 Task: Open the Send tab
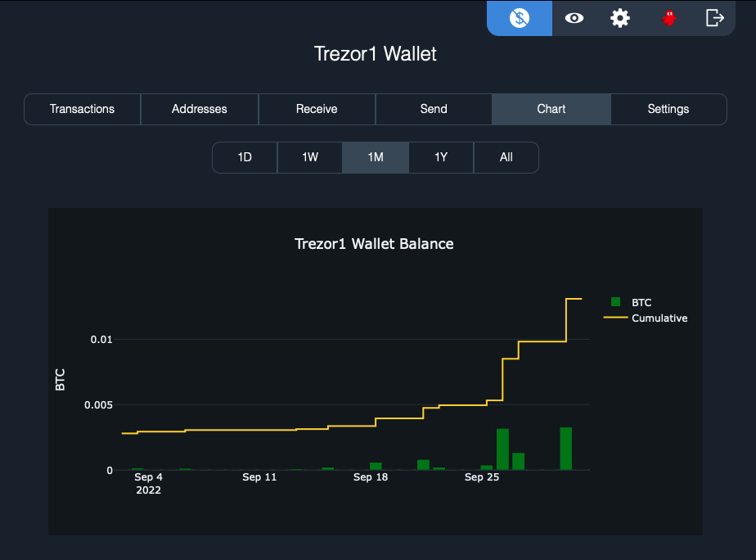click(x=434, y=108)
